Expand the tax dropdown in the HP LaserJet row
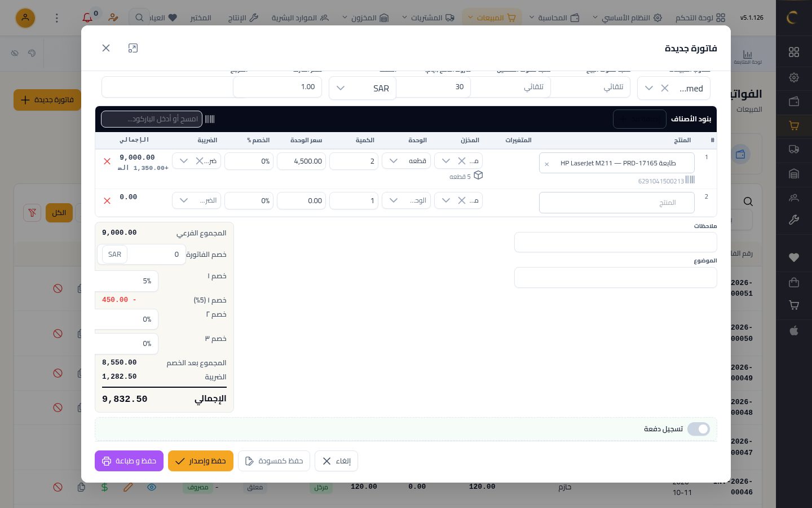Viewport: 812px width, 508px height. (x=184, y=161)
